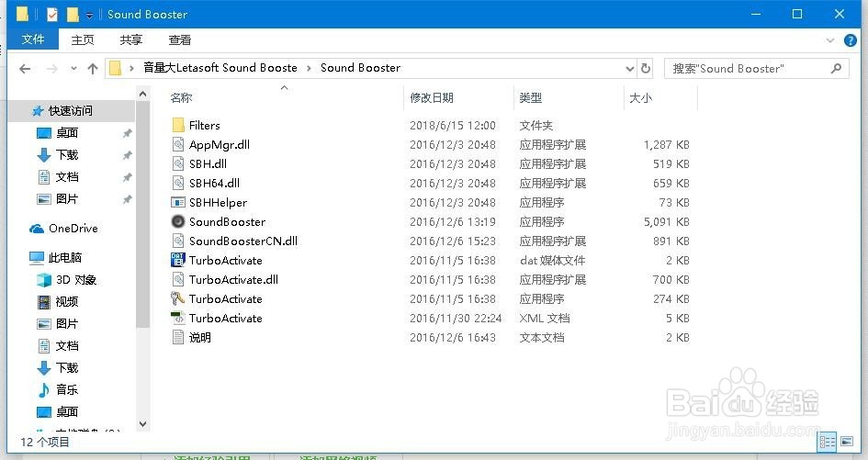
Task: Switch to details view icon in status bar
Action: [x=828, y=442]
